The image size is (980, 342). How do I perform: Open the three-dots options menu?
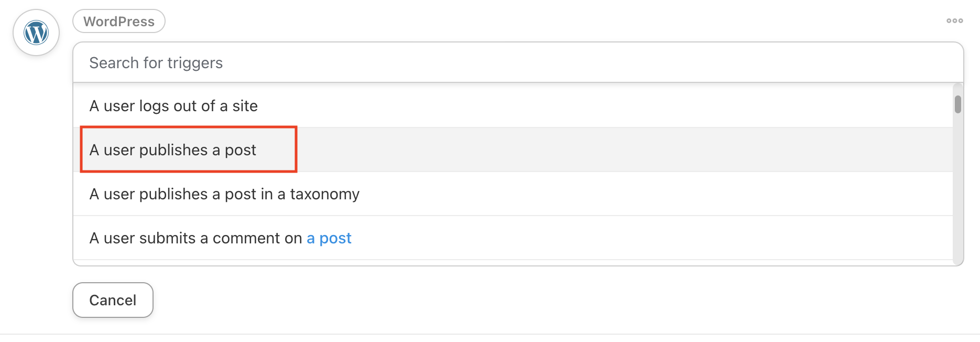point(954,21)
